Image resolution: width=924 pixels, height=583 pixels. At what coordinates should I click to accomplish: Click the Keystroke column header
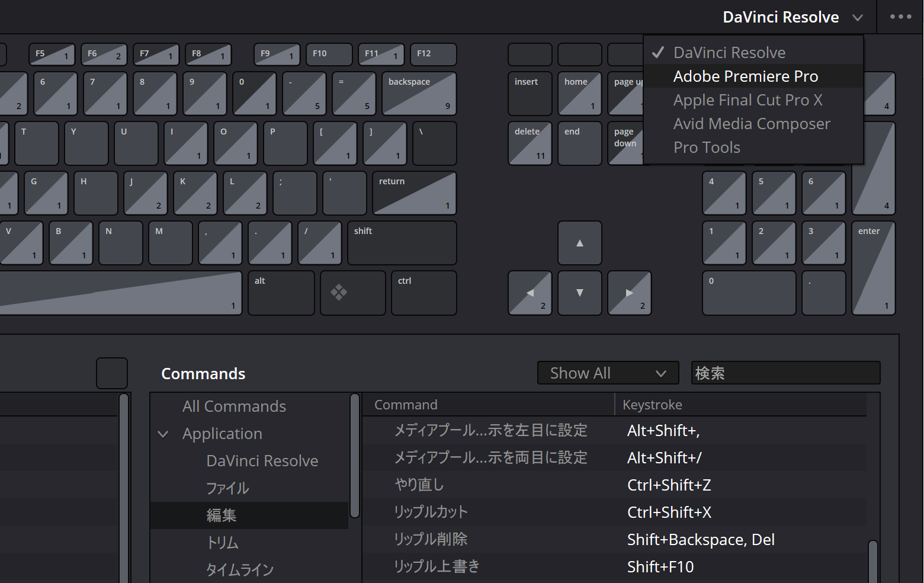tap(740, 405)
